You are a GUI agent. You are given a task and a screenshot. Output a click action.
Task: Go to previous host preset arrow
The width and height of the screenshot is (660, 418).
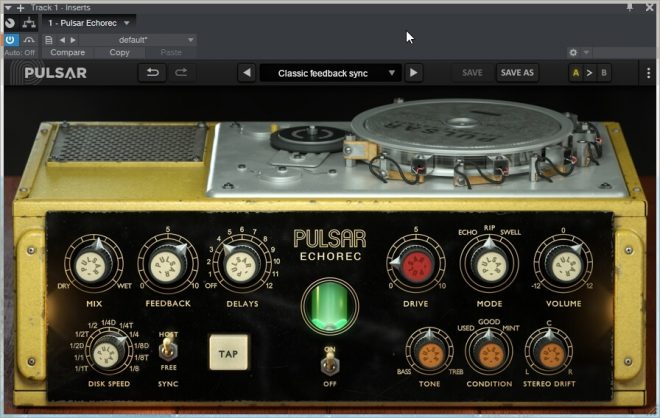[x=62, y=40]
